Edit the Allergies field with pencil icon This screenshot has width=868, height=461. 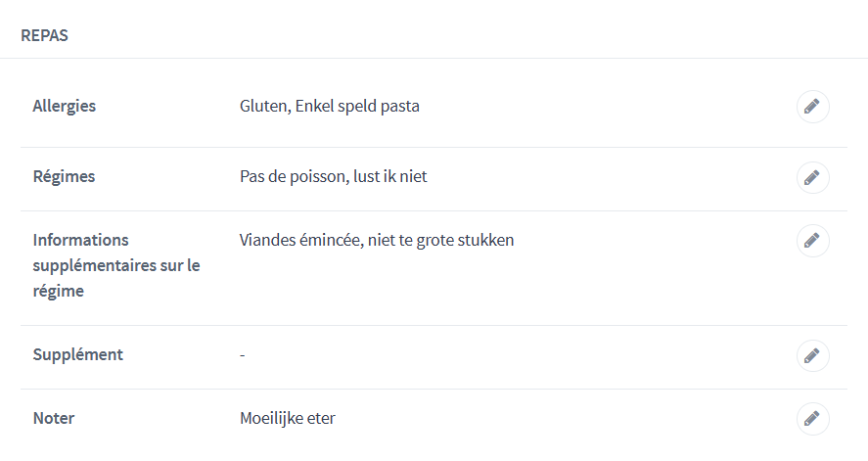[x=812, y=107]
